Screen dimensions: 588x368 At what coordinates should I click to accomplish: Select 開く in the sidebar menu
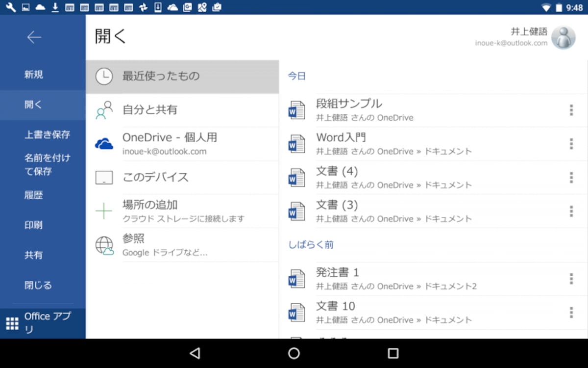click(x=43, y=105)
